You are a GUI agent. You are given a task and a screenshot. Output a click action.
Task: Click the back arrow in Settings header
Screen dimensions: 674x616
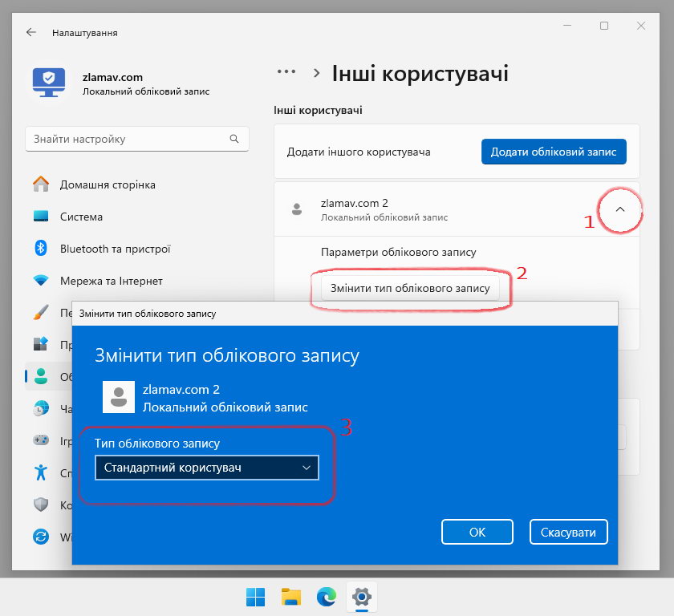(x=31, y=33)
